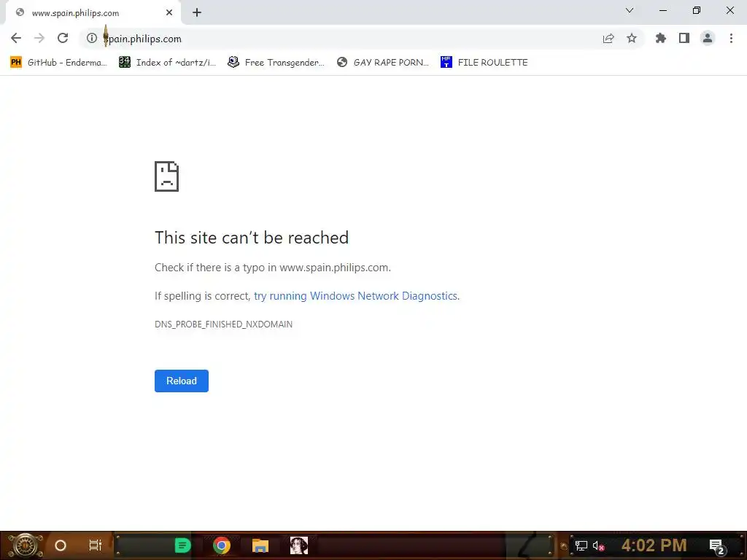Open the steampunk Start button
This screenshot has width=747, height=560.
coord(25,545)
